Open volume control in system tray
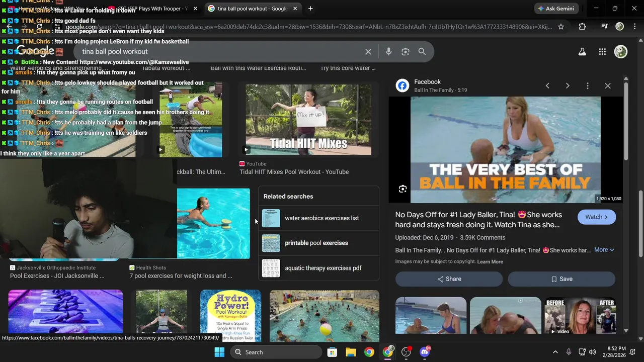Viewport: 644px width, 362px height. [592, 352]
